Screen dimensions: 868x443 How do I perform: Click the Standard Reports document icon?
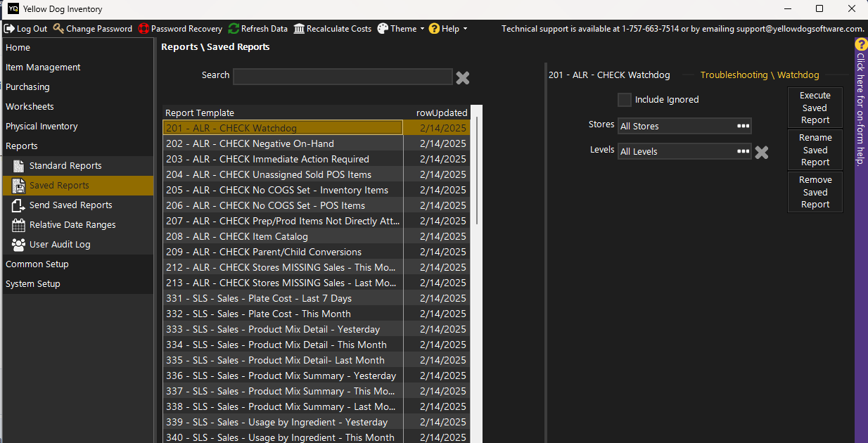[18, 166]
